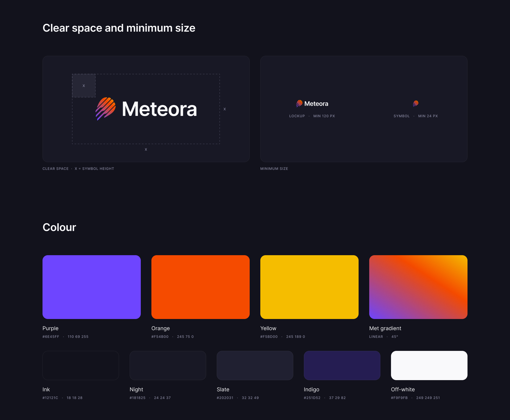
Task: Click the large Meteora symbol in clear space diagram
Action: (105, 109)
